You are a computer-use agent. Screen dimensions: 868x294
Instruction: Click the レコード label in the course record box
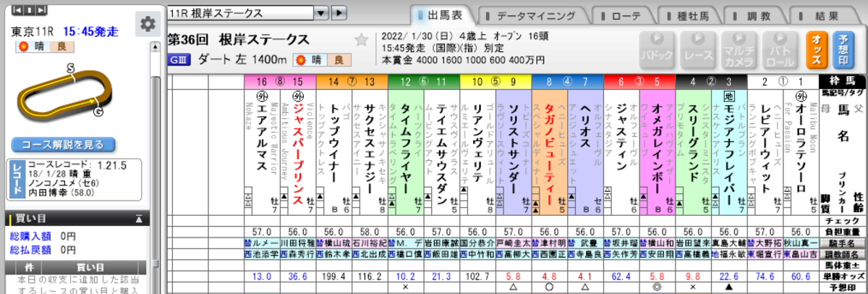17,179
